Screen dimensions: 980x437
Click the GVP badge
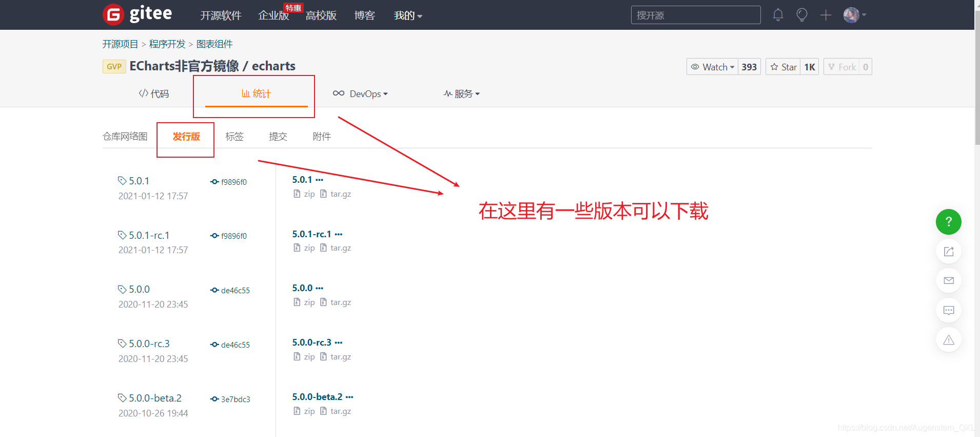[x=114, y=67]
